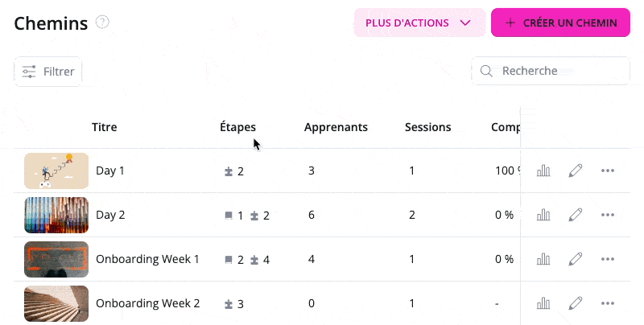Click help icon next to Chemins
Viewport: 644px width, 325px height.
[x=102, y=23]
